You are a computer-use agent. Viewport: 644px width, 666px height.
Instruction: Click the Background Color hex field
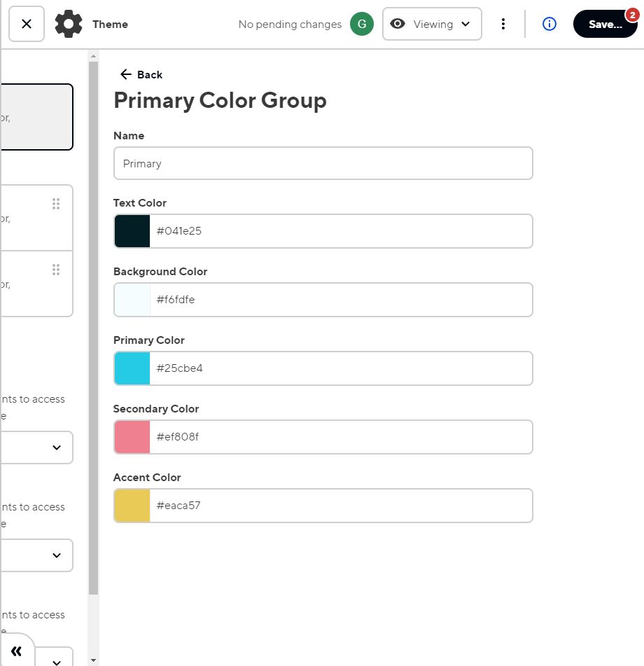pyautogui.click(x=340, y=300)
